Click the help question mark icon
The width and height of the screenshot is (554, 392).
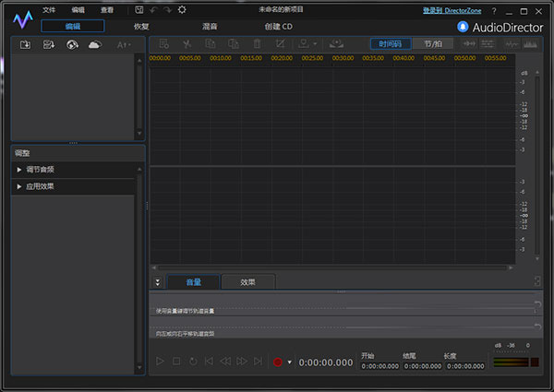point(494,11)
